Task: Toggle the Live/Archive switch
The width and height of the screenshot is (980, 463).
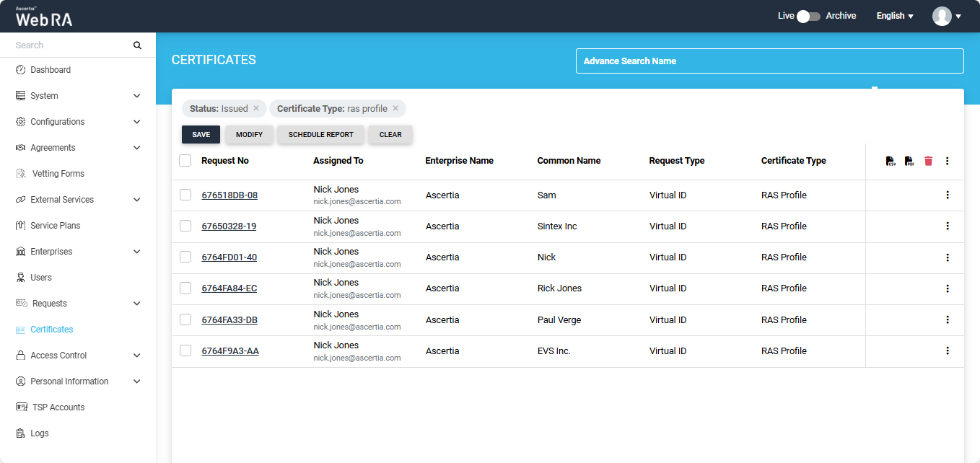Action: [808, 16]
